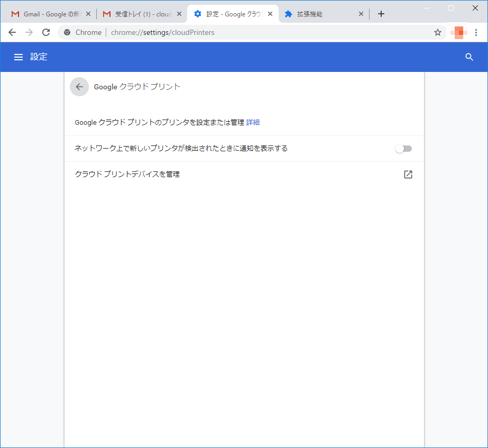This screenshot has width=488, height=448.
Task: Open the 詳細 link
Action: [253, 122]
